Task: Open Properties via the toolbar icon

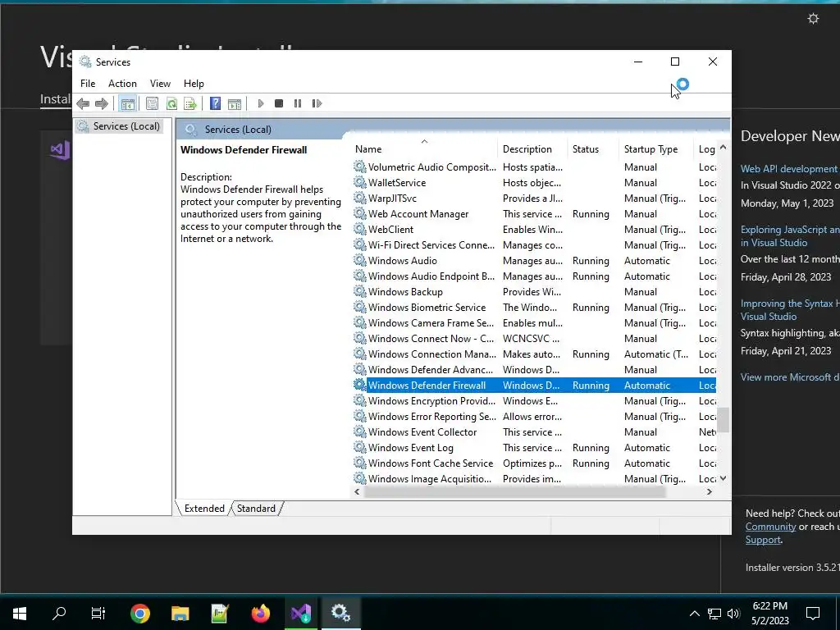Action: click(x=152, y=103)
